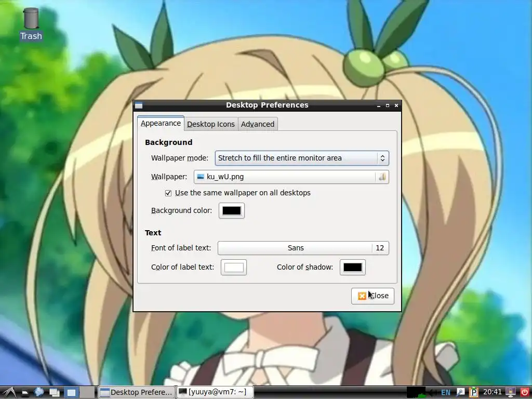Open the Trash desktop icon
Screen dimensions: 532x399
[x=31, y=24]
